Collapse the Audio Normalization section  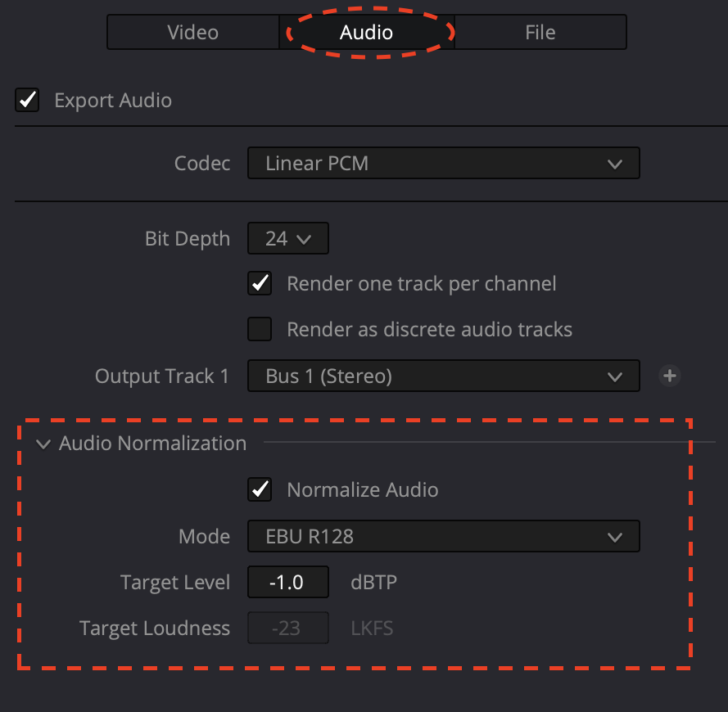point(43,444)
